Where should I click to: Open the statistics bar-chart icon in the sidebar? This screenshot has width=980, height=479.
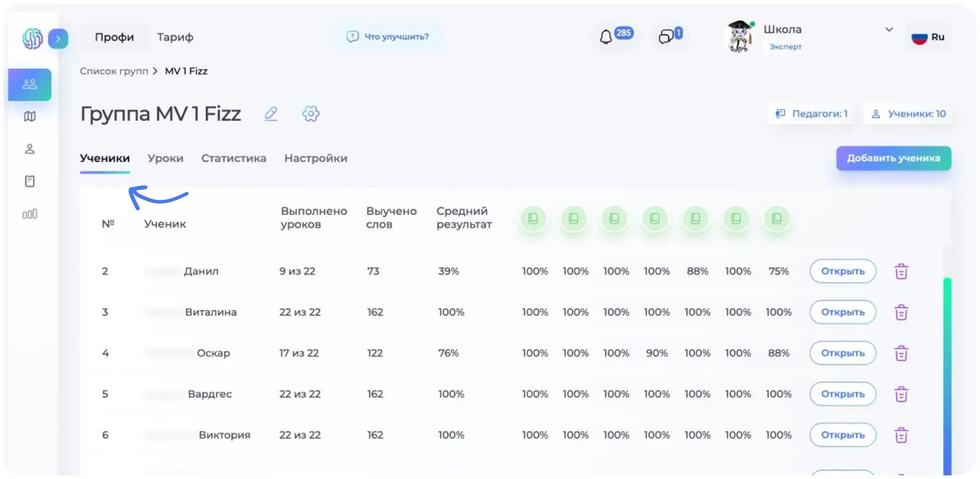pyautogui.click(x=29, y=214)
